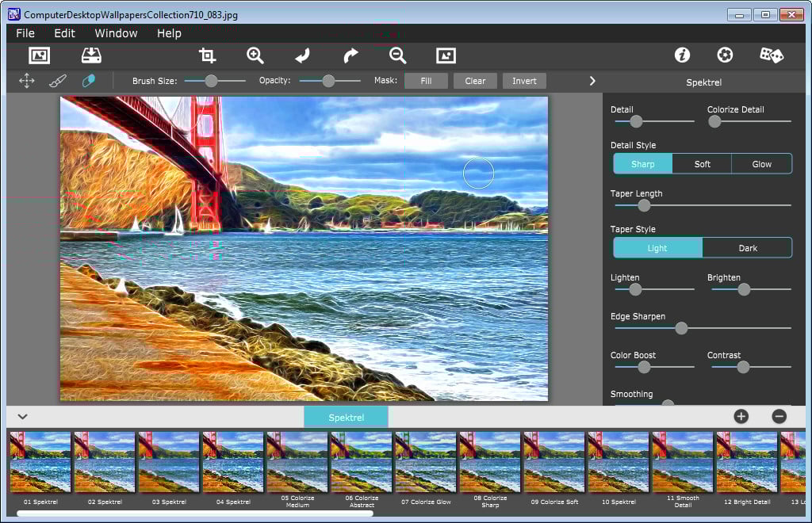Open a new image with the photo icon
812x523 pixels.
(38, 55)
